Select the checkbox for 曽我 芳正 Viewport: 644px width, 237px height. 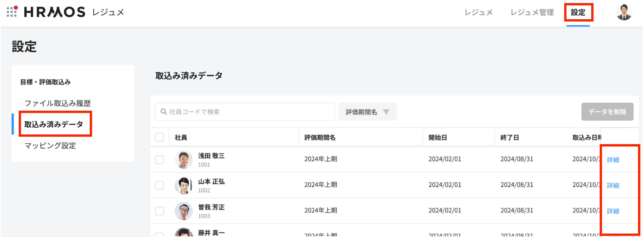(x=159, y=211)
